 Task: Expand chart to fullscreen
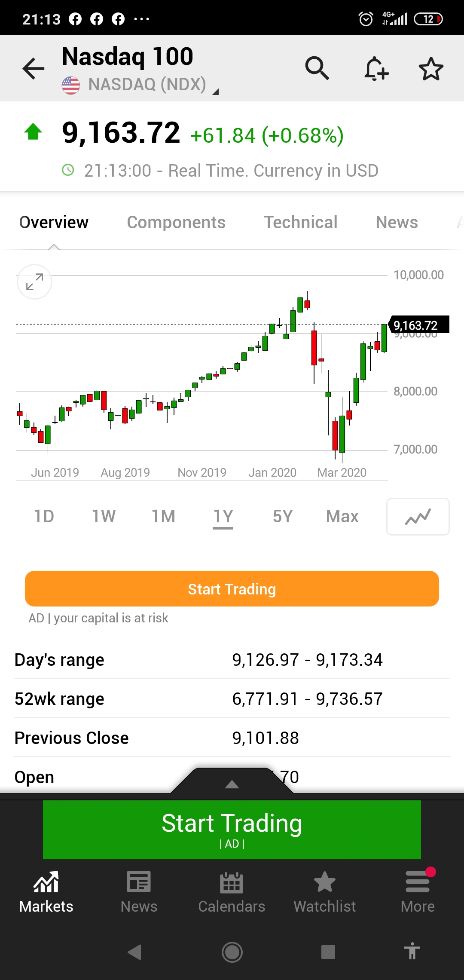tap(34, 282)
